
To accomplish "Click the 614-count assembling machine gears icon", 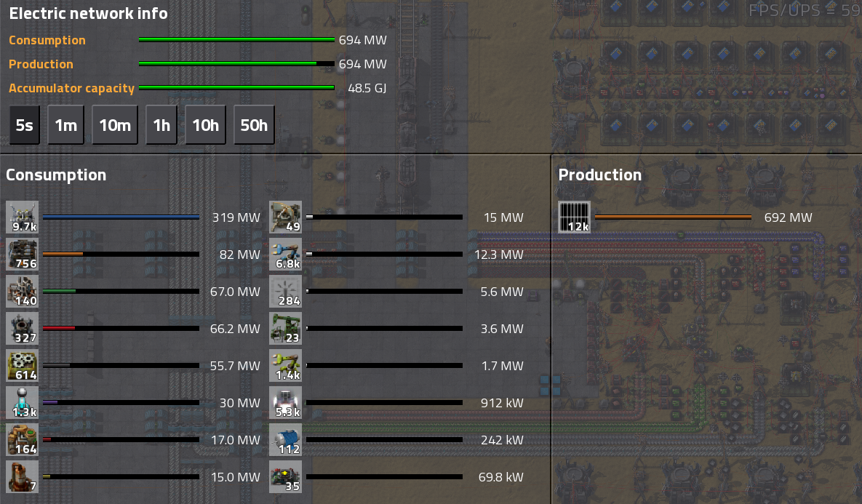I will [x=22, y=366].
